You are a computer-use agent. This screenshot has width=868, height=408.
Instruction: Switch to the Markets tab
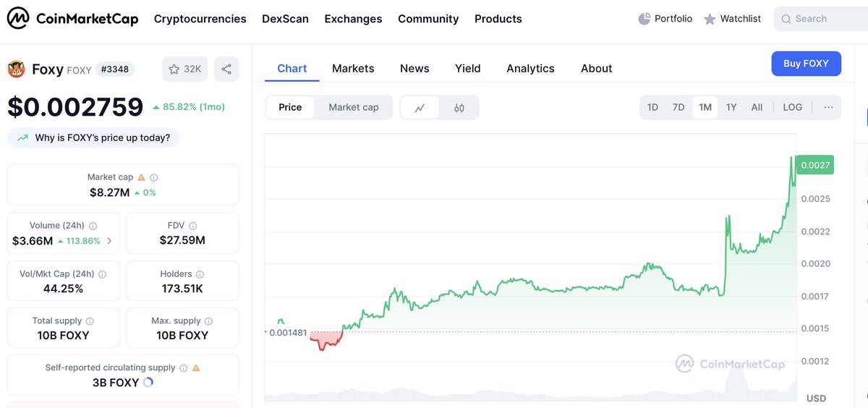point(353,69)
